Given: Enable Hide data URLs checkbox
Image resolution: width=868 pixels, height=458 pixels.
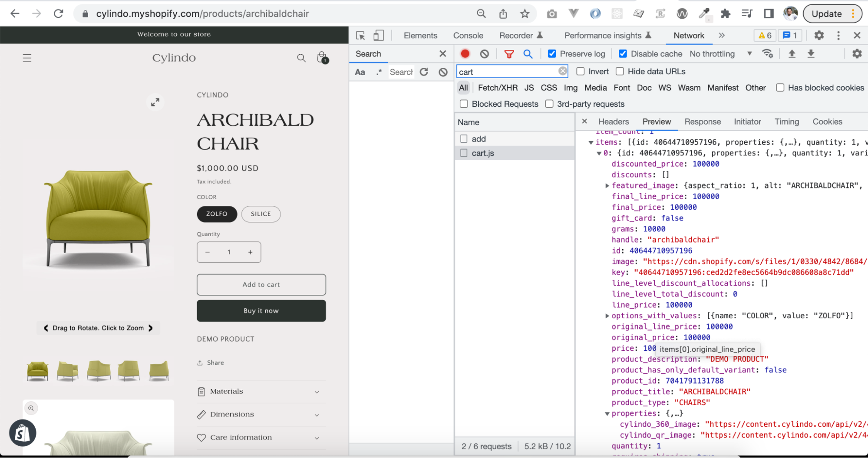Looking at the screenshot, I should [620, 72].
